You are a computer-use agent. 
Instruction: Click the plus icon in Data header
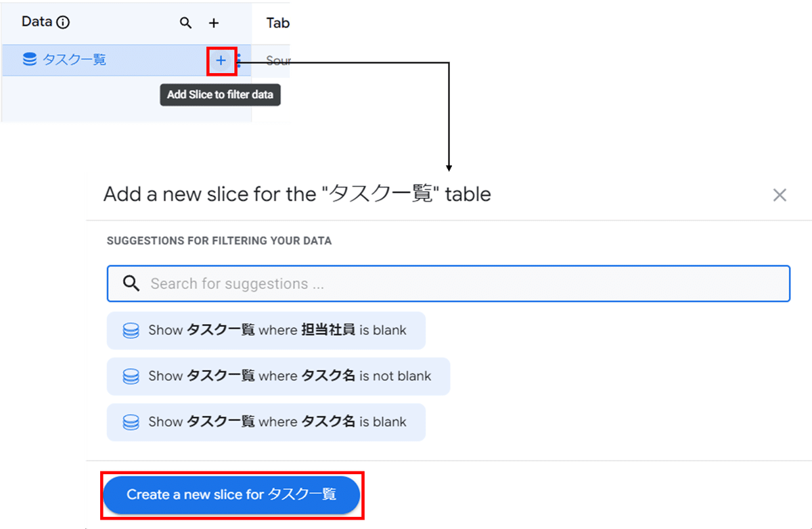(x=214, y=23)
